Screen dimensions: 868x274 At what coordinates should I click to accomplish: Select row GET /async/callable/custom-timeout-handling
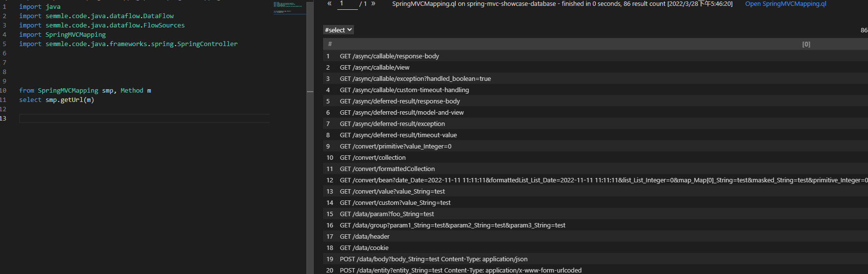[595, 90]
